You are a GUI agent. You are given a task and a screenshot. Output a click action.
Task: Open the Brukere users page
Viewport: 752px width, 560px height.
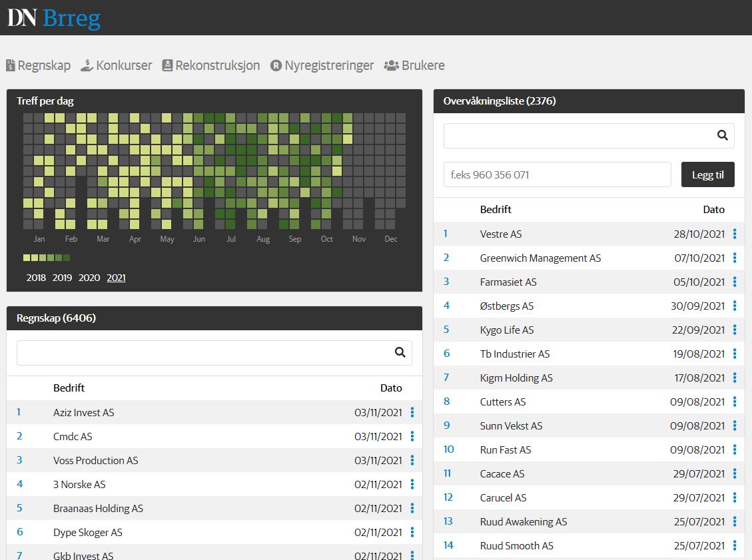pyautogui.click(x=414, y=65)
